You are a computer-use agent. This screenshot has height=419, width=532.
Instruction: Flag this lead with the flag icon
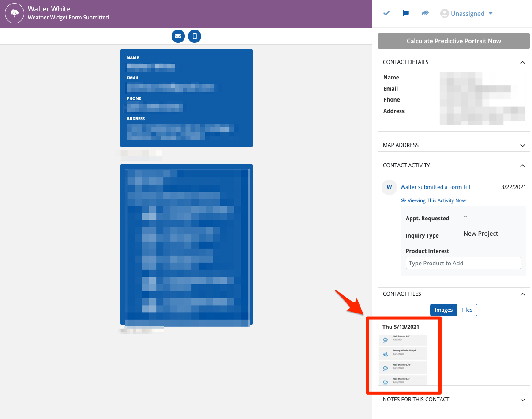click(406, 14)
